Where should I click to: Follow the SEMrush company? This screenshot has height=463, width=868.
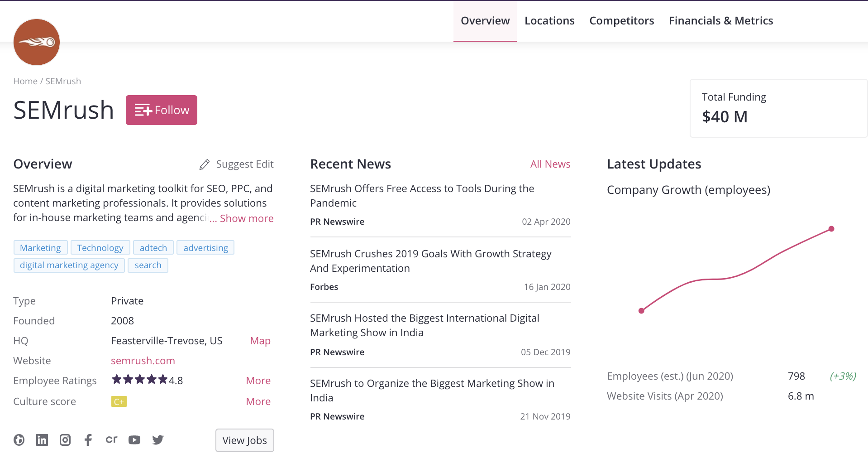162,110
